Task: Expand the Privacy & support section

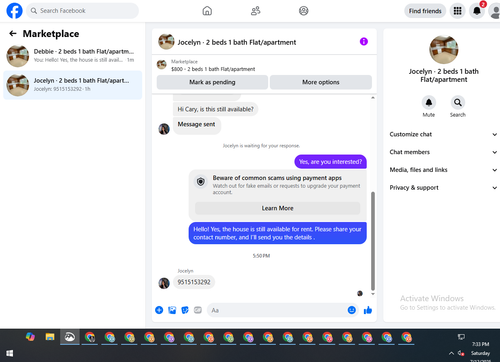Action: coord(443,188)
